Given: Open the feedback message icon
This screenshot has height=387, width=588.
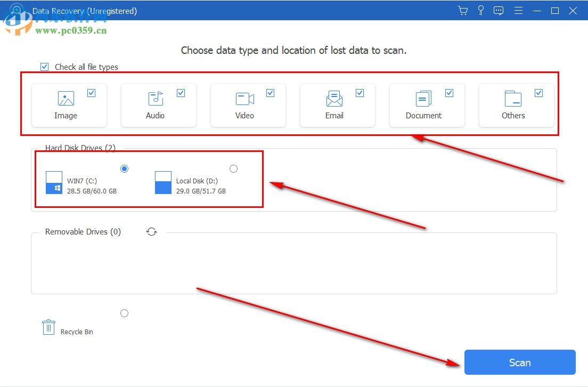Looking at the screenshot, I should point(499,10).
